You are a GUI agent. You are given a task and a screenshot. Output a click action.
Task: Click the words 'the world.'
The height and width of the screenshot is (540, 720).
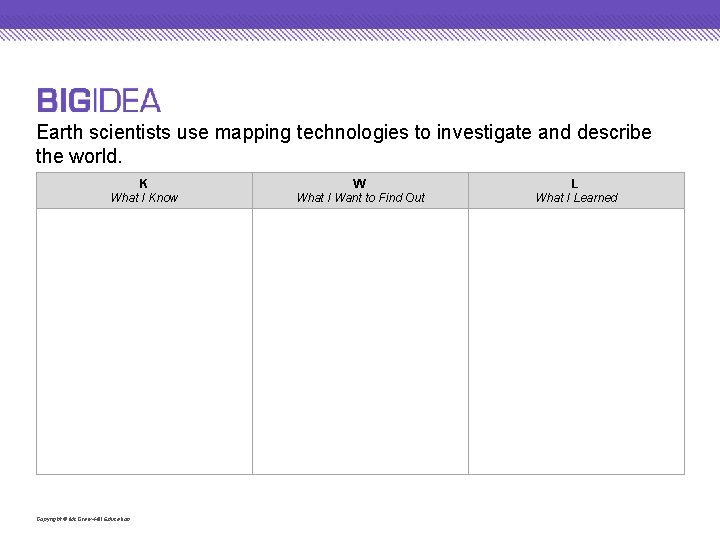click(79, 156)
